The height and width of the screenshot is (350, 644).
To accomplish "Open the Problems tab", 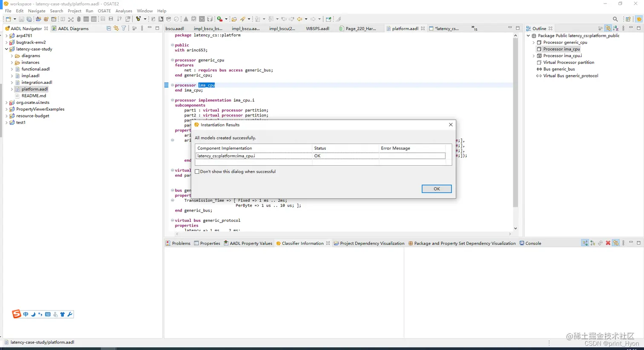I will (178, 243).
